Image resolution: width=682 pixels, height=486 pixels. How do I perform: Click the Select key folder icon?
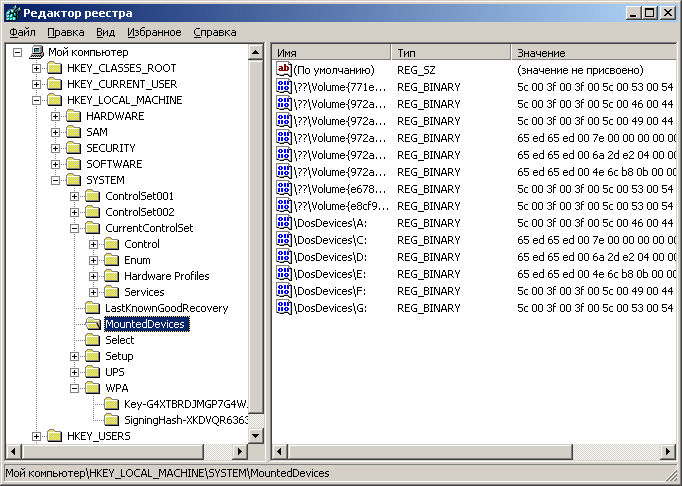pos(93,340)
